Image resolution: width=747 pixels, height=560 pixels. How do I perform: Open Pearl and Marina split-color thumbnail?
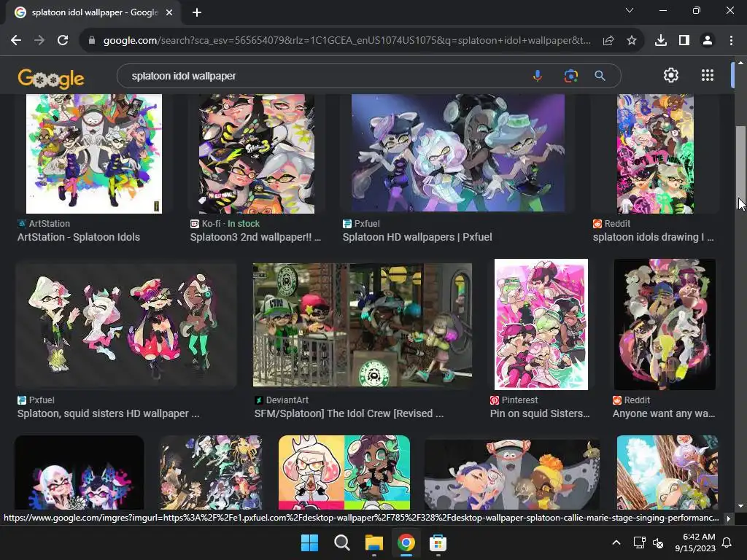344,472
